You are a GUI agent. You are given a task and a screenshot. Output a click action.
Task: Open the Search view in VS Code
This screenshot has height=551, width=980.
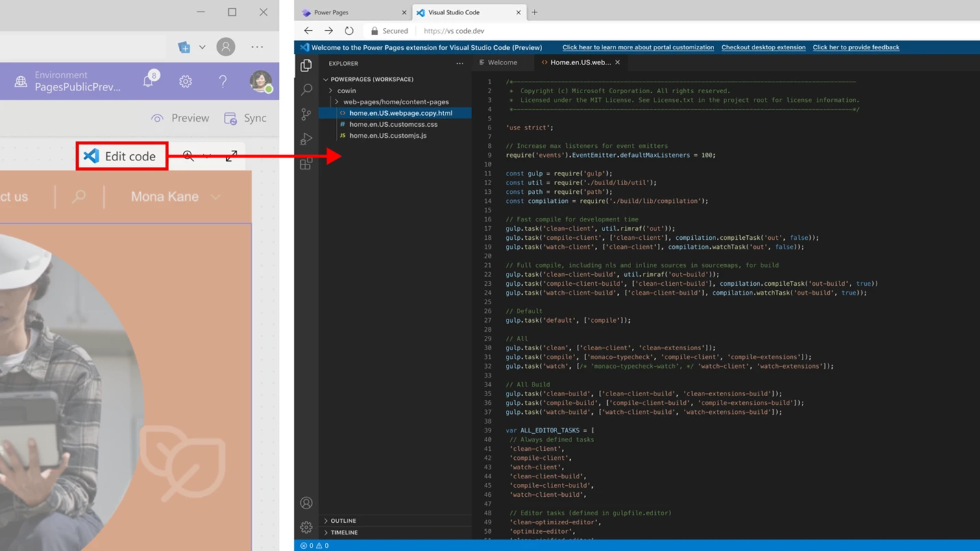[x=306, y=89]
